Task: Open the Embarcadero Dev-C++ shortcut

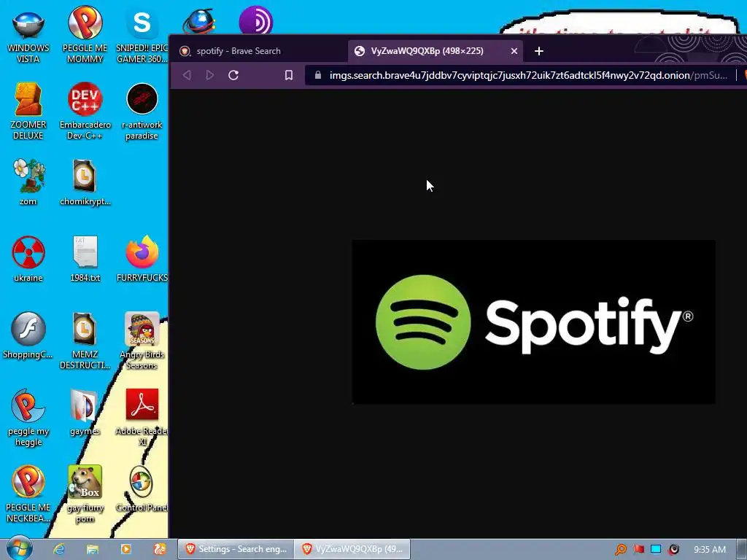Action: [x=85, y=112]
